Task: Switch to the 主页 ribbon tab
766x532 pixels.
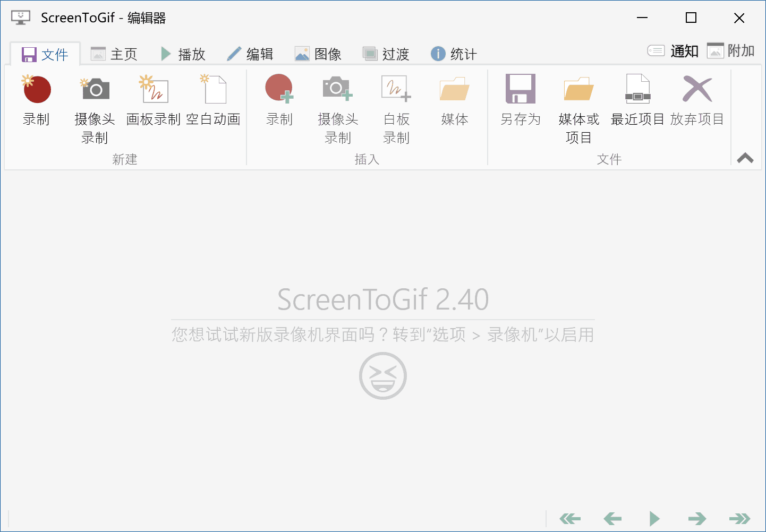Action: [114, 54]
